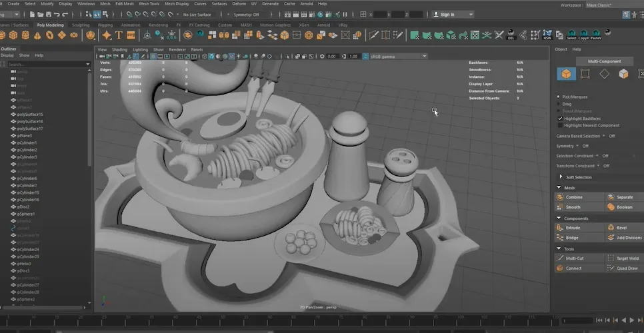
Task: Enable Highlight Nearest Component checkbox
Action: [560, 125]
